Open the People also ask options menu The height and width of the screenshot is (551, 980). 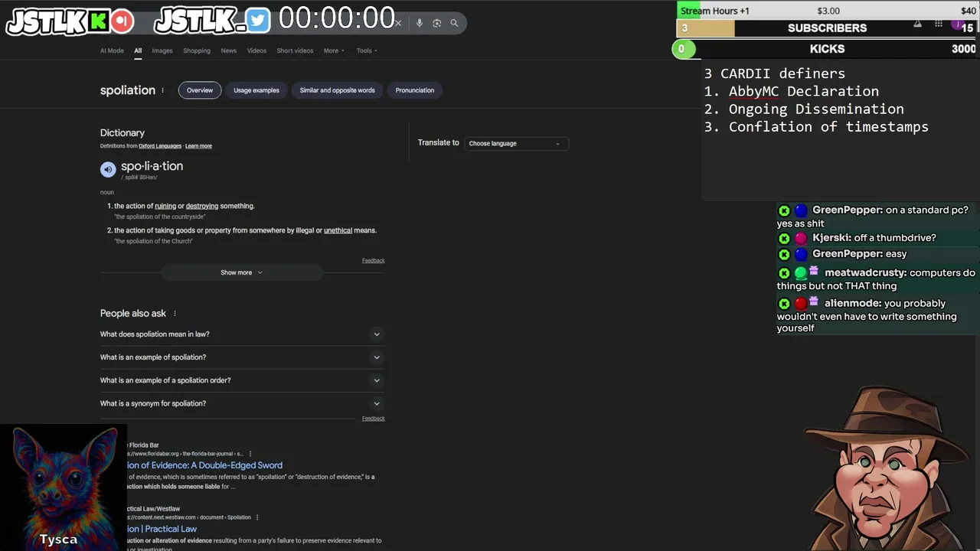click(175, 313)
